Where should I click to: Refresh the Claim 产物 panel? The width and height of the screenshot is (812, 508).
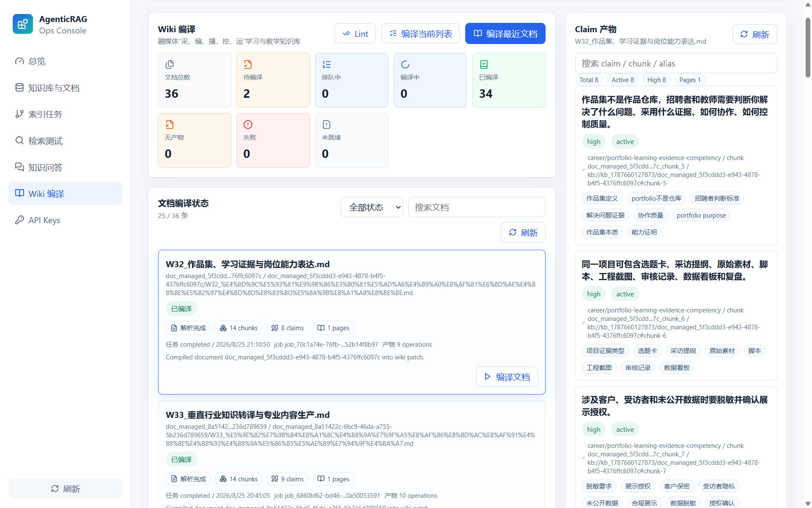[754, 34]
